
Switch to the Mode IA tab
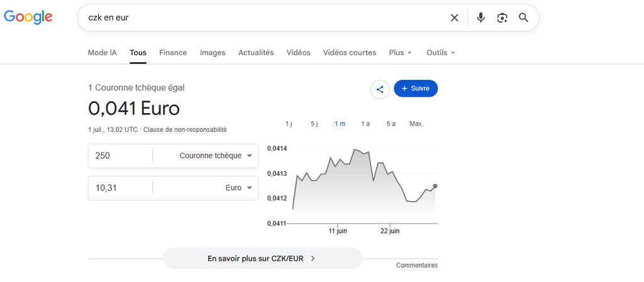pyautogui.click(x=103, y=53)
